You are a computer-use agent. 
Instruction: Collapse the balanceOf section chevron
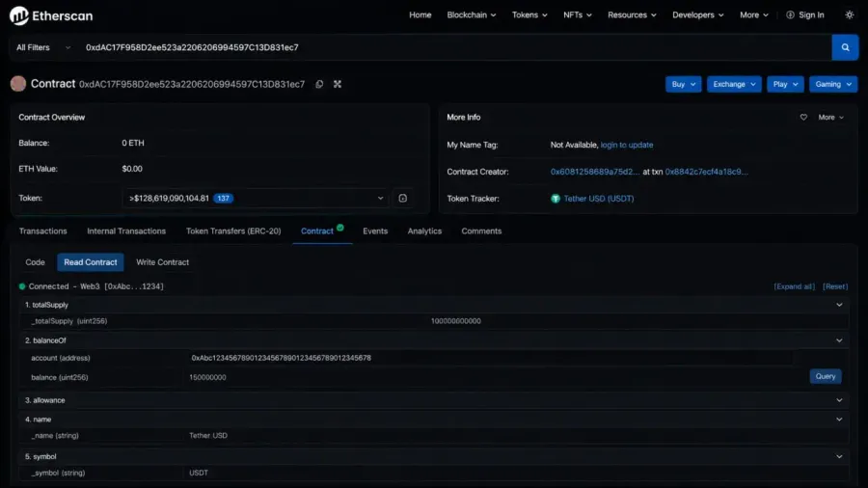pos(839,340)
